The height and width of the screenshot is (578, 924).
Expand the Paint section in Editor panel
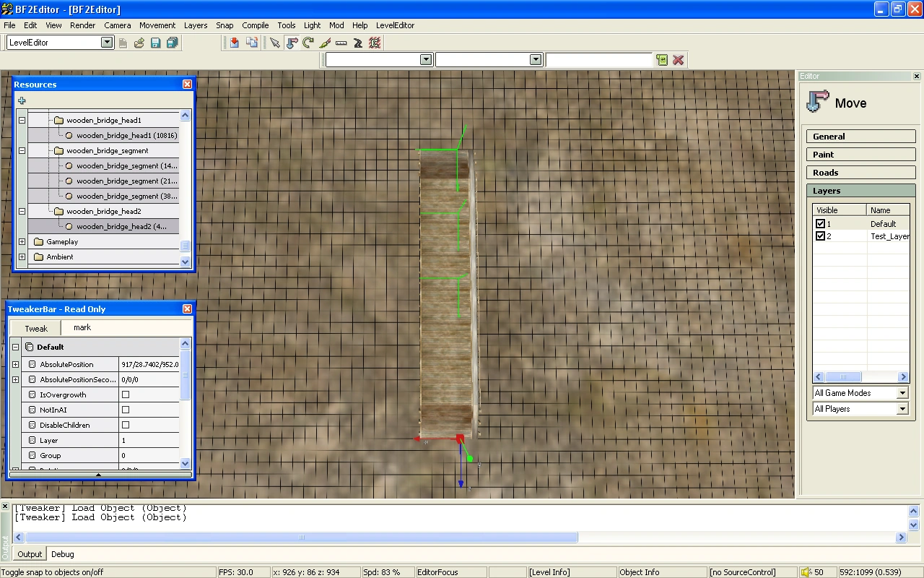click(860, 155)
